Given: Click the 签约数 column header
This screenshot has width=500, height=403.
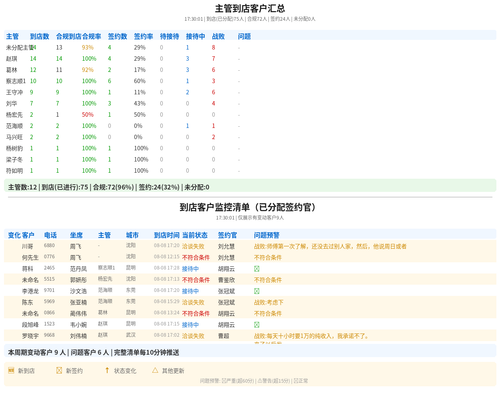Looking at the screenshot, I should pyautogui.click(x=117, y=36).
